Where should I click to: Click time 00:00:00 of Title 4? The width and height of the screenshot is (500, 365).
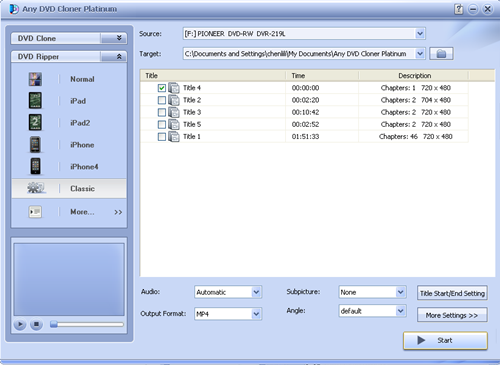pos(305,88)
